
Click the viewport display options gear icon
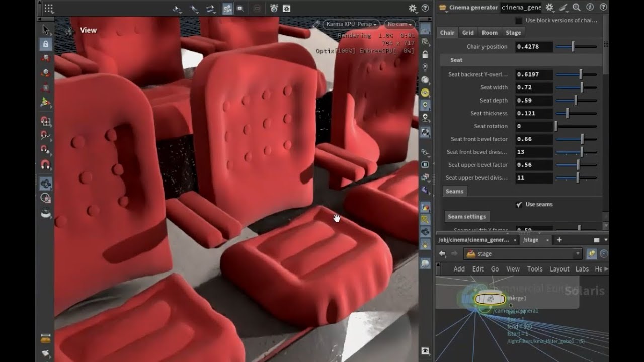click(413, 8)
